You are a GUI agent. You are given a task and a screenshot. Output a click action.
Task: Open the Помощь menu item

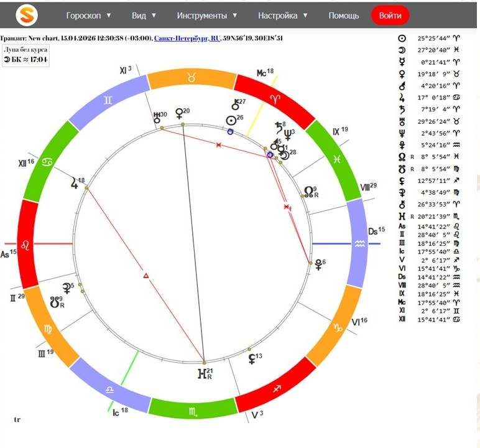click(x=343, y=16)
